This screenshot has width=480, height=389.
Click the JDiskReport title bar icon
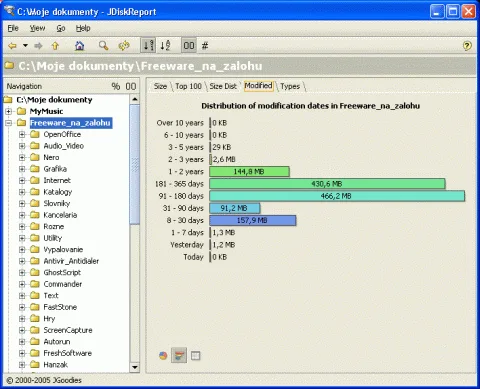[x=10, y=10]
